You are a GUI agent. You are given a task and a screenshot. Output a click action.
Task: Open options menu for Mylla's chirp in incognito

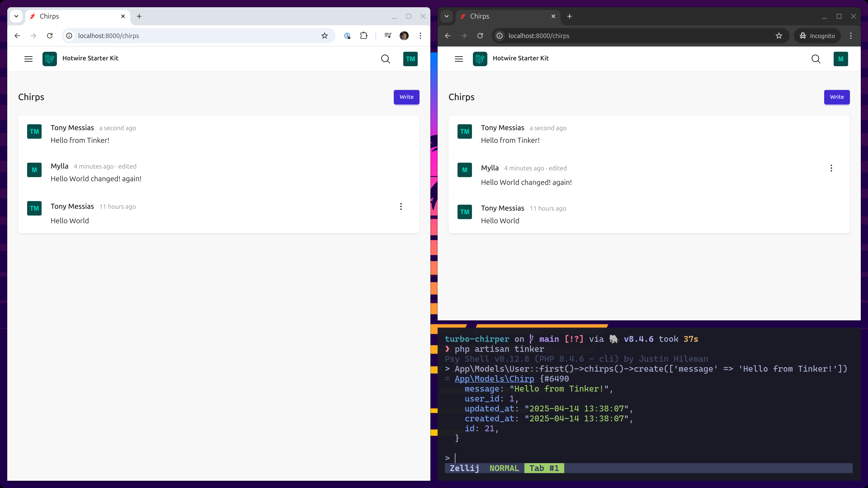(831, 168)
